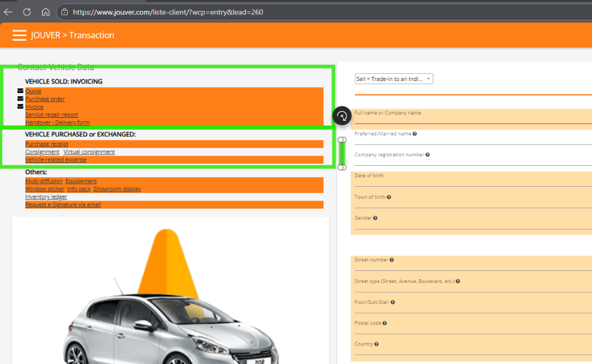Click the round dark rotate icon button
The height and width of the screenshot is (364, 592).
[342, 116]
